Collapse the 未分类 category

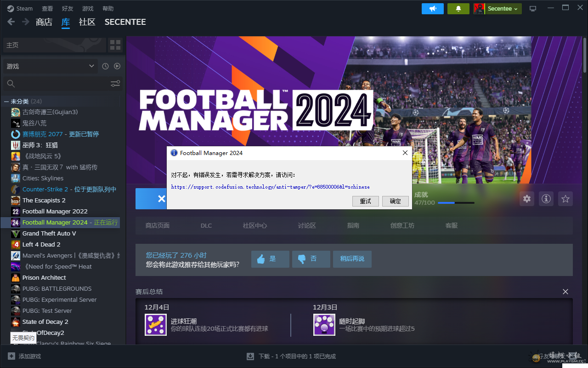tap(6, 101)
